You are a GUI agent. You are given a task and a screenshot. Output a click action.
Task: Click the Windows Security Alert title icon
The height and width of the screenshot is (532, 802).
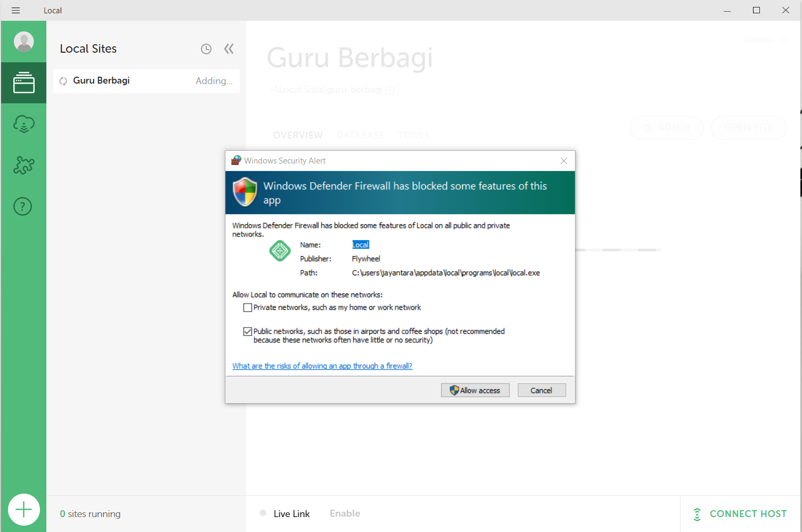point(236,160)
